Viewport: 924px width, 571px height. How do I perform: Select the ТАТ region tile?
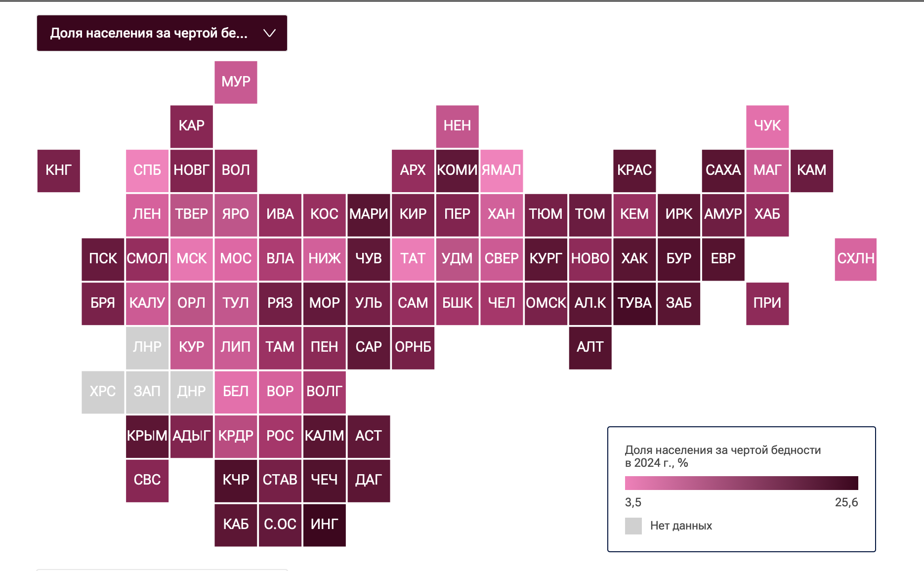(x=413, y=259)
